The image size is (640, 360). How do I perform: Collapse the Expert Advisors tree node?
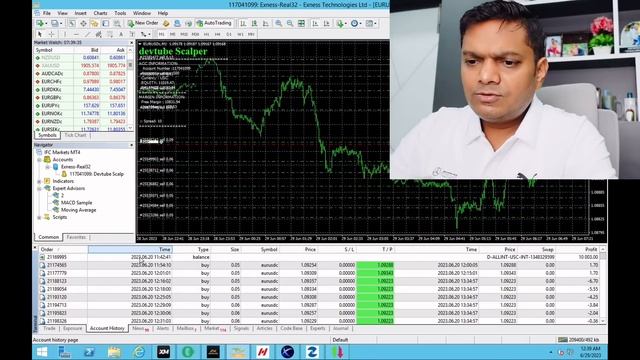[x=40, y=189]
